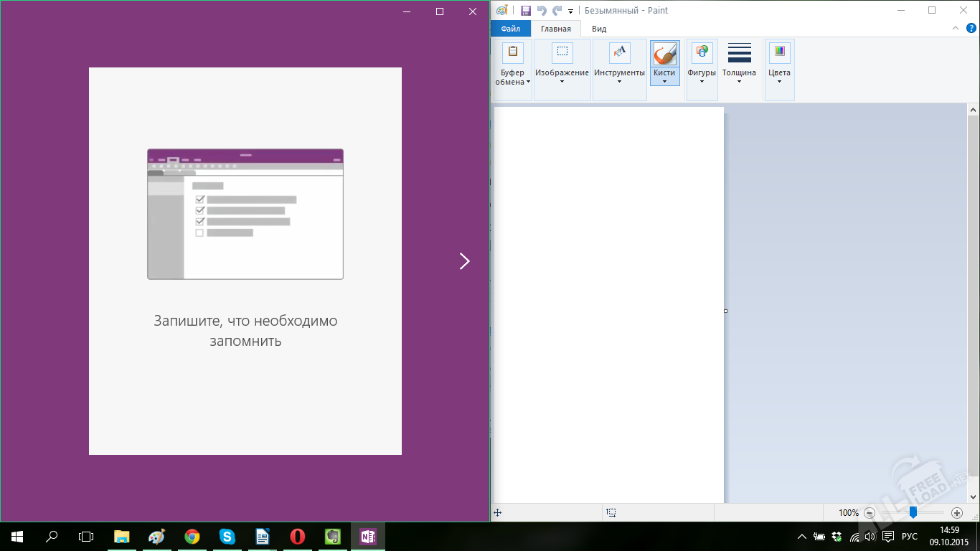Click the Redo arrow in Paint
The image size is (980, 551).
click(557, 11)
